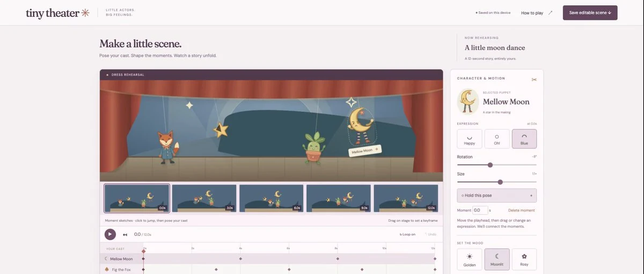Choose the Happy expression
The height and width of the screenshot is (274, 644).
(x=470, y=139)
